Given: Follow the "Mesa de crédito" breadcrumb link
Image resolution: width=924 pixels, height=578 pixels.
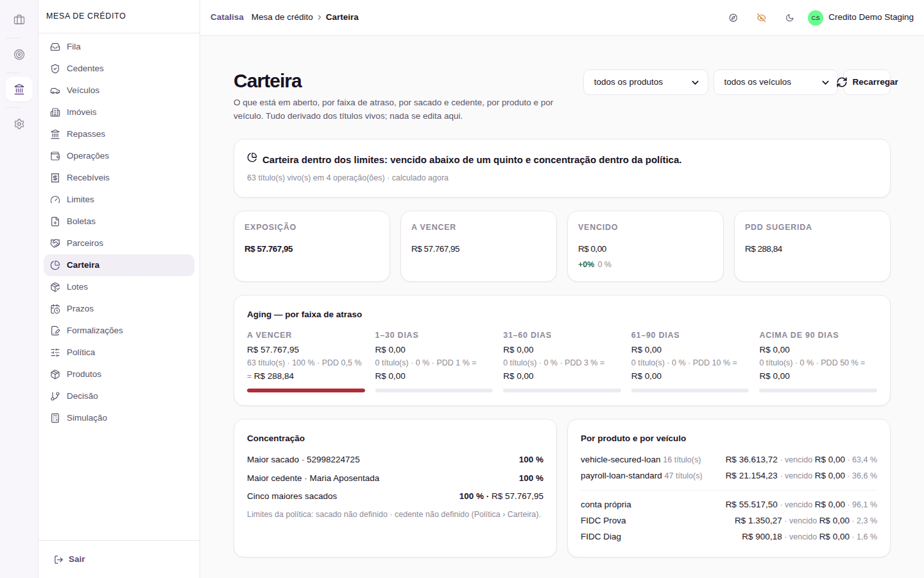Looking at the screenshot, I should (x=282, y=17).
